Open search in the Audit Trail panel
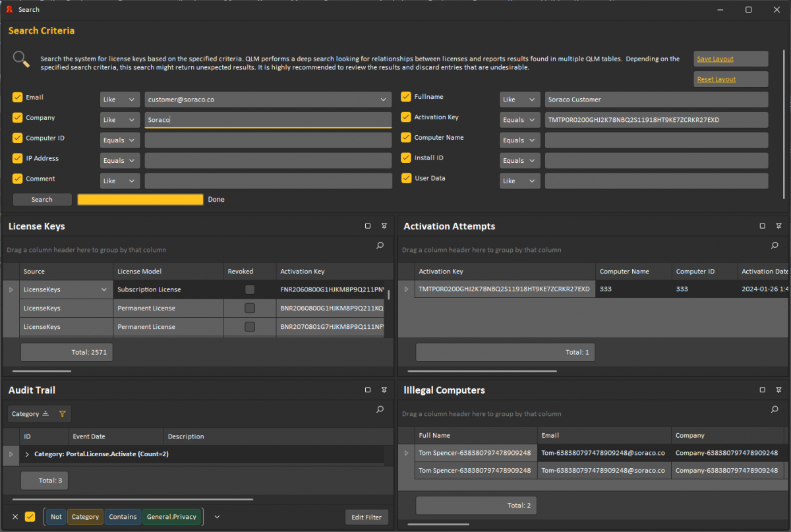The image size is (791, 532). [x=380, y=409]
